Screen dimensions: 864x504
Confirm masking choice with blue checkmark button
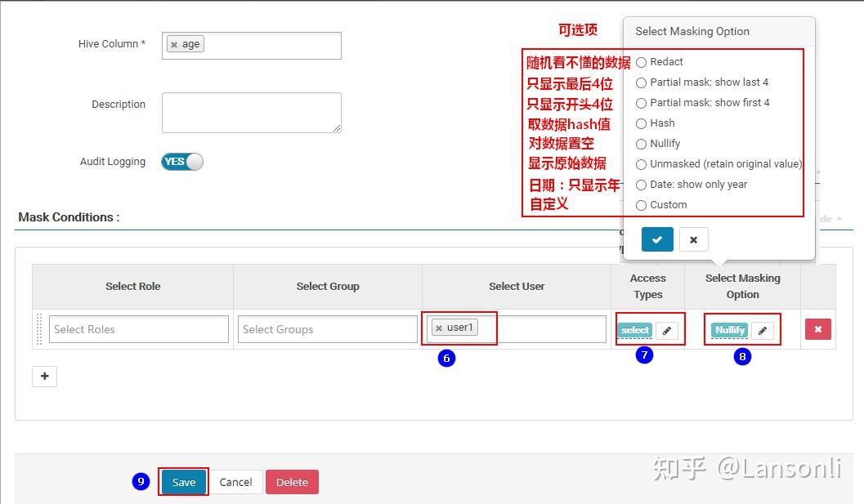click(x=657, y=239)
